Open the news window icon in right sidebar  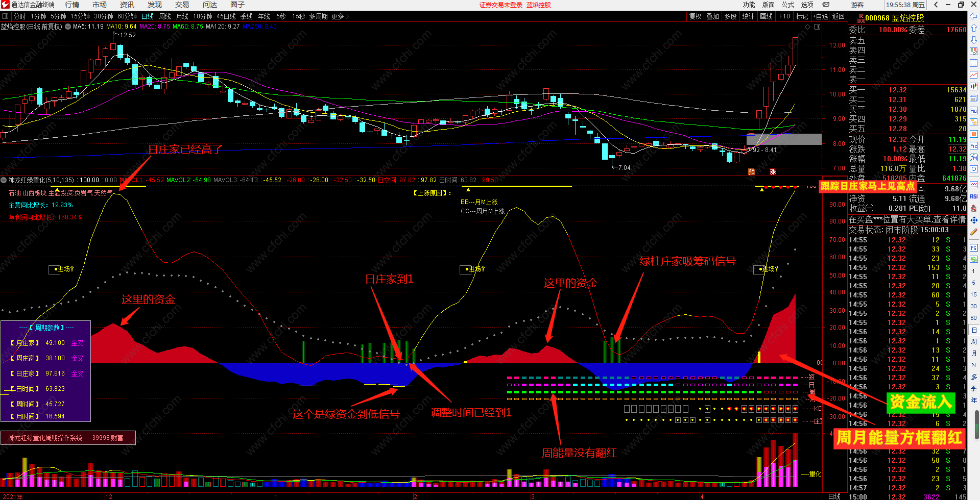(974, 98)
